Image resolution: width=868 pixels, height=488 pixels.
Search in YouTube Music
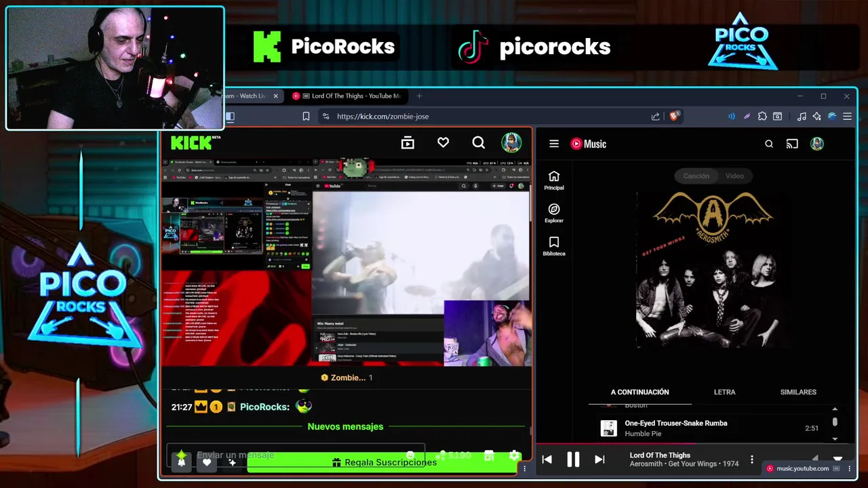(769, 144)
